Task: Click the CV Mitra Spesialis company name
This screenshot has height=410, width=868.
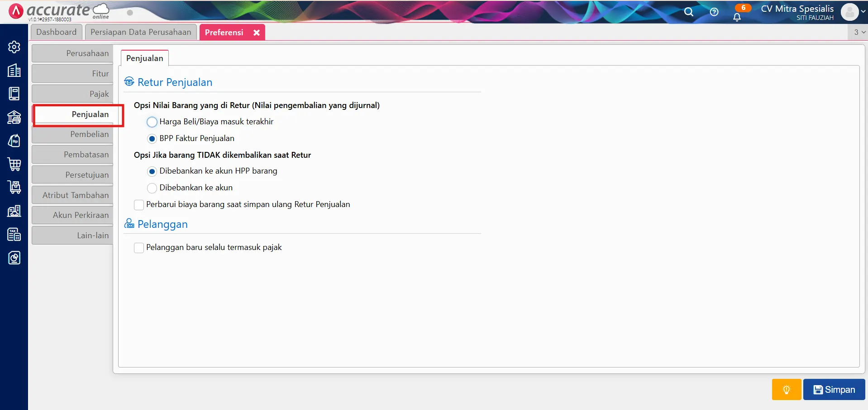Action: 797,9
